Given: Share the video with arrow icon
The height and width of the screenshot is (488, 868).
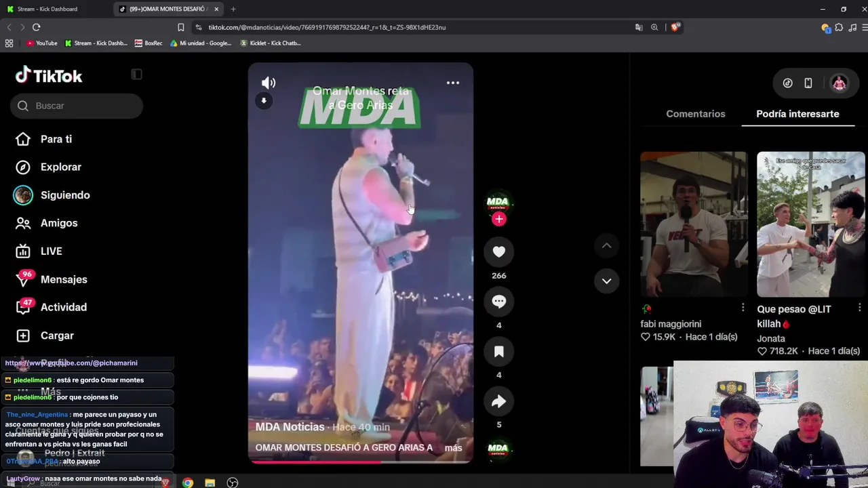Looking at the screenshot, I should (498, 401).
